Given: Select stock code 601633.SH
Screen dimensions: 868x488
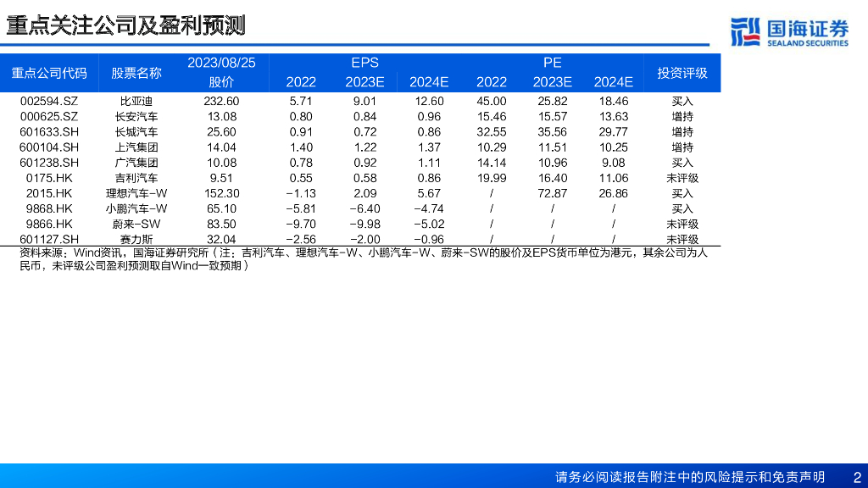Looking at the screenshot, I should 49,132.
